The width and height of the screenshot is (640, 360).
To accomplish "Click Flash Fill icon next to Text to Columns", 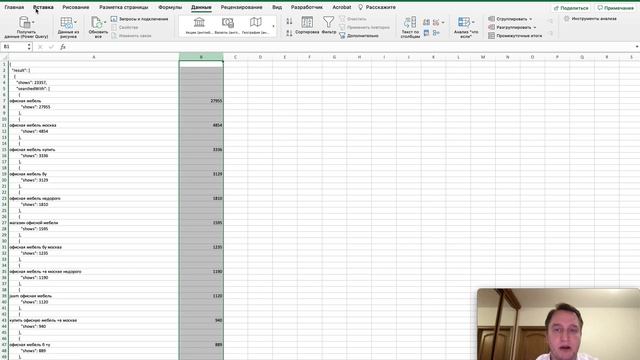I will [426, 22].
